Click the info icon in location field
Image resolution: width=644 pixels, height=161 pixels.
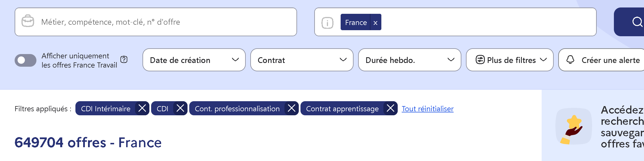pos(327,23)
